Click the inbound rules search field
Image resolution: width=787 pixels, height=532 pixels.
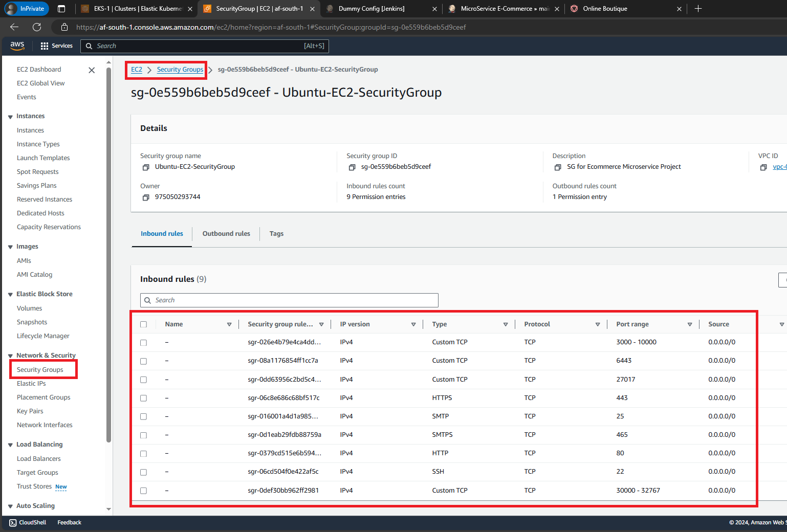click(x=289, y=300)
